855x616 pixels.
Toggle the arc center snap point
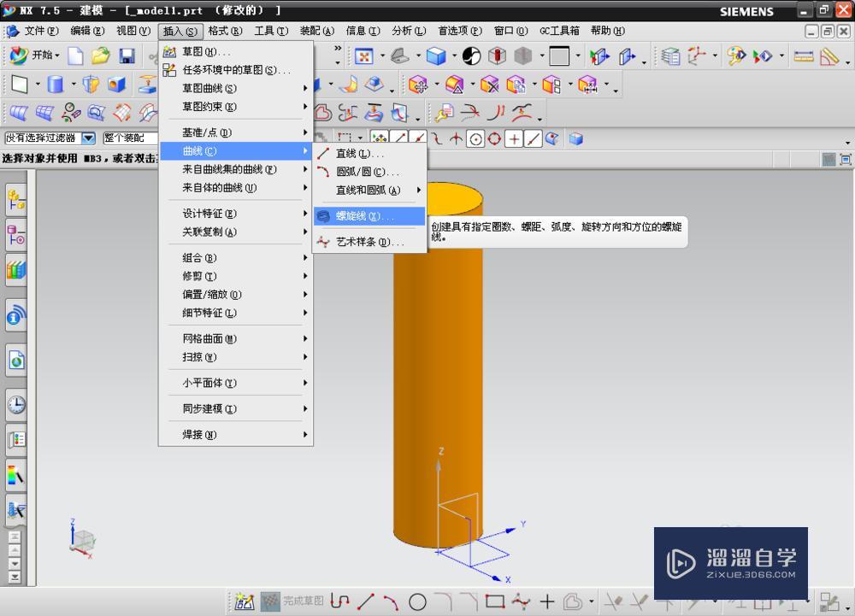point(475,139)
